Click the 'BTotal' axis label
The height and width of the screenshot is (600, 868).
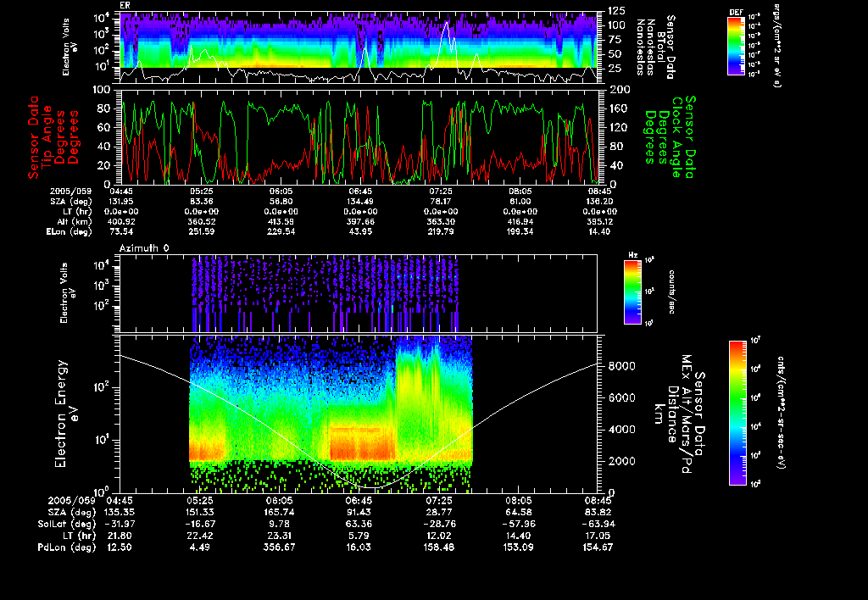point(661,46)
